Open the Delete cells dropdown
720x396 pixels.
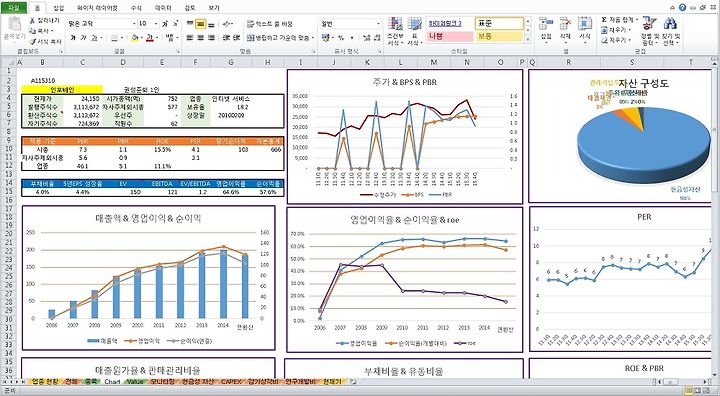tap(565, 32)
